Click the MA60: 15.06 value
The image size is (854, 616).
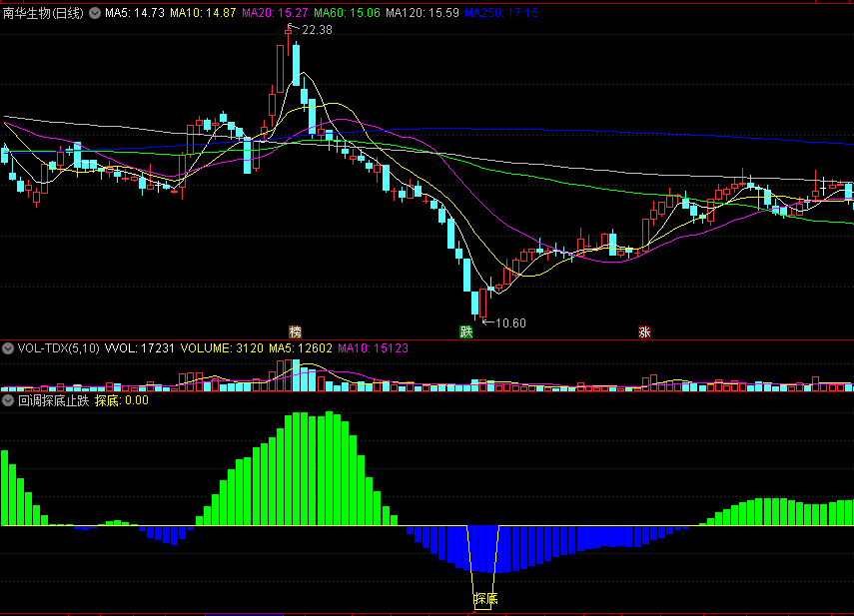click(x=347, y=13)
